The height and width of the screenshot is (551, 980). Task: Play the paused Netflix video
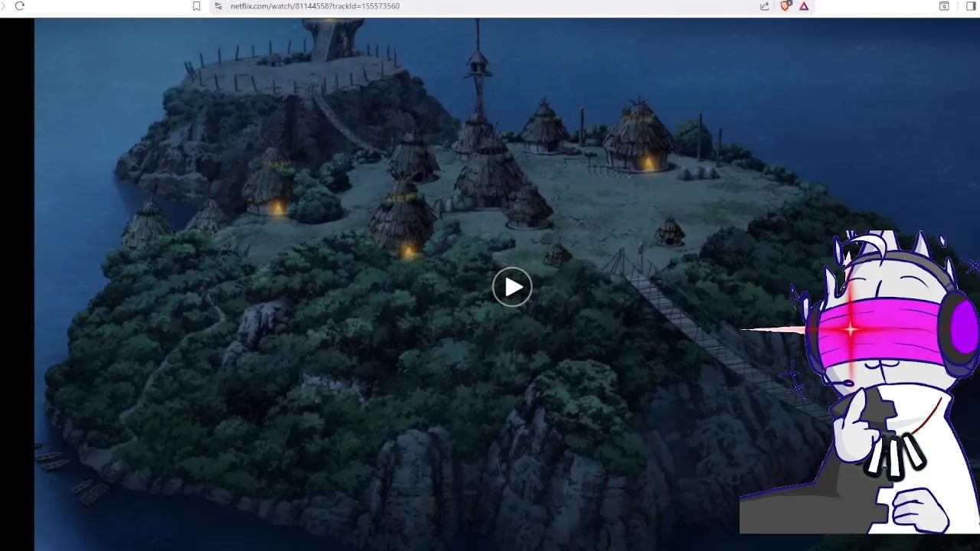point(512,287)
